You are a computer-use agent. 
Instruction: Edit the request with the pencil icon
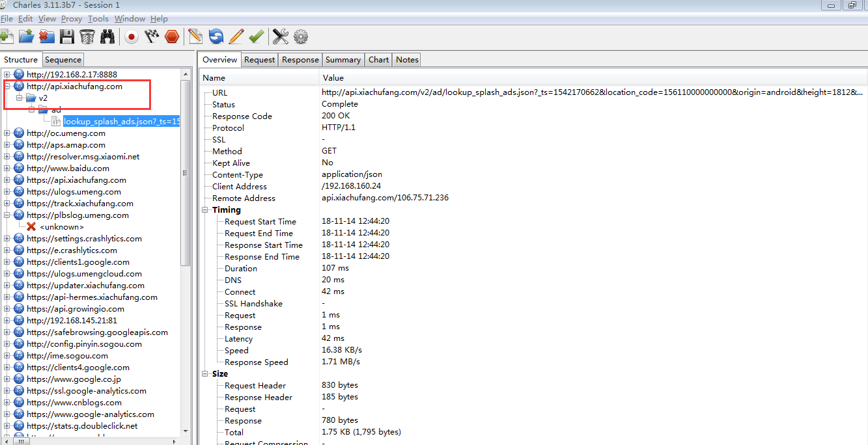pyautogui.click(x=236, y=36)
